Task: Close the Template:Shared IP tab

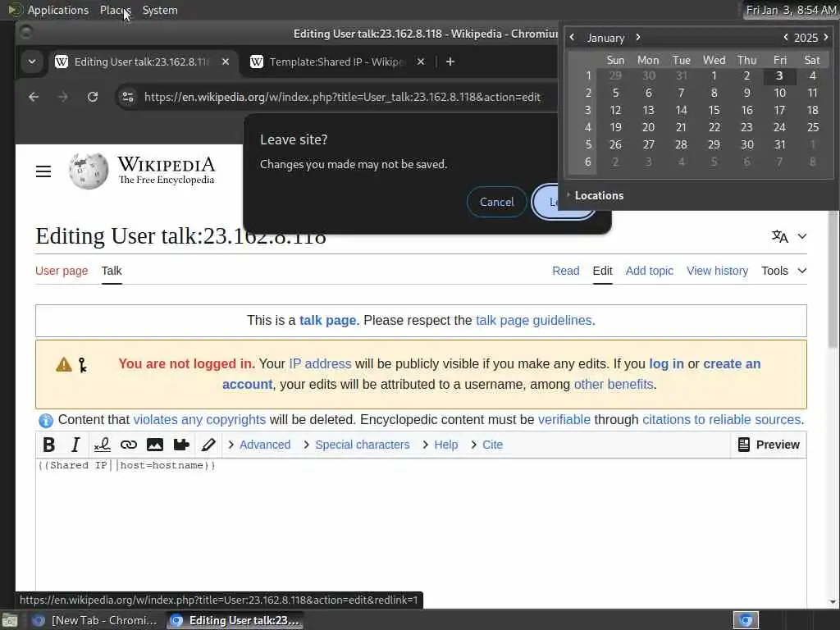Action: [x=421, y=62]
